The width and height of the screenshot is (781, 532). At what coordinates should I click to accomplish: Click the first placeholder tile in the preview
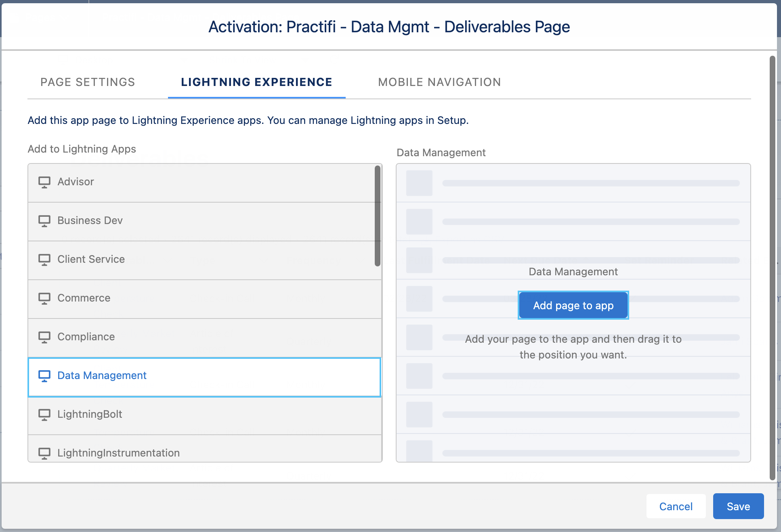(x=419, y=183)
